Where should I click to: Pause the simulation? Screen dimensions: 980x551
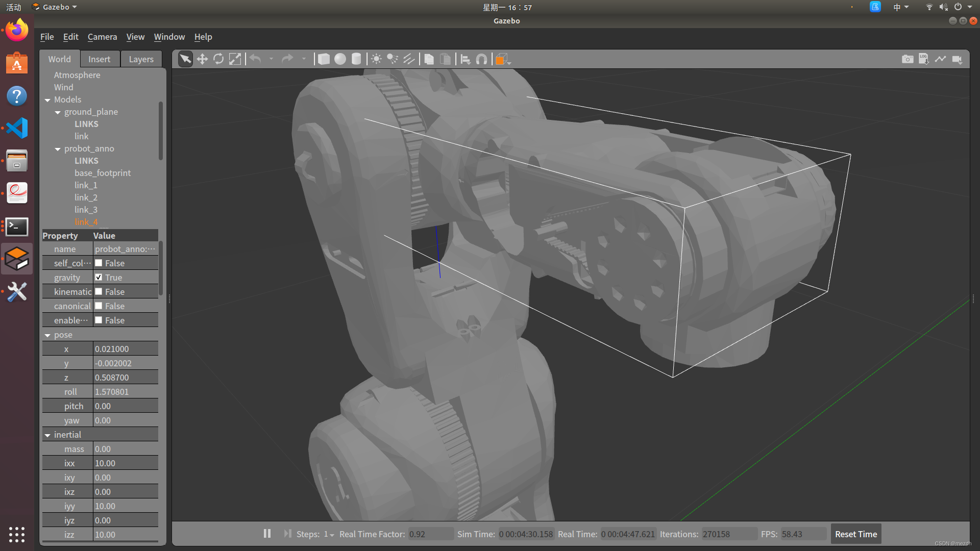[x=267, y=534]
